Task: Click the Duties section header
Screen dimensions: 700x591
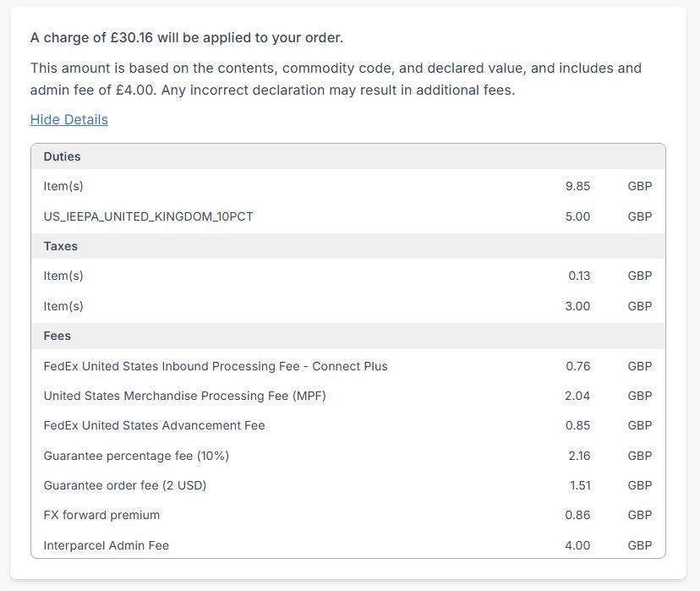Action: (62, 156)
